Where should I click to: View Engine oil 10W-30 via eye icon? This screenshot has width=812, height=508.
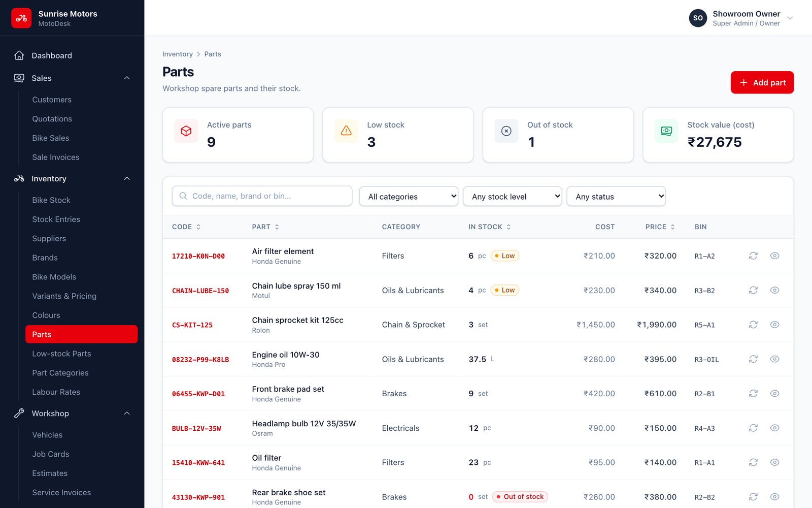774,359
